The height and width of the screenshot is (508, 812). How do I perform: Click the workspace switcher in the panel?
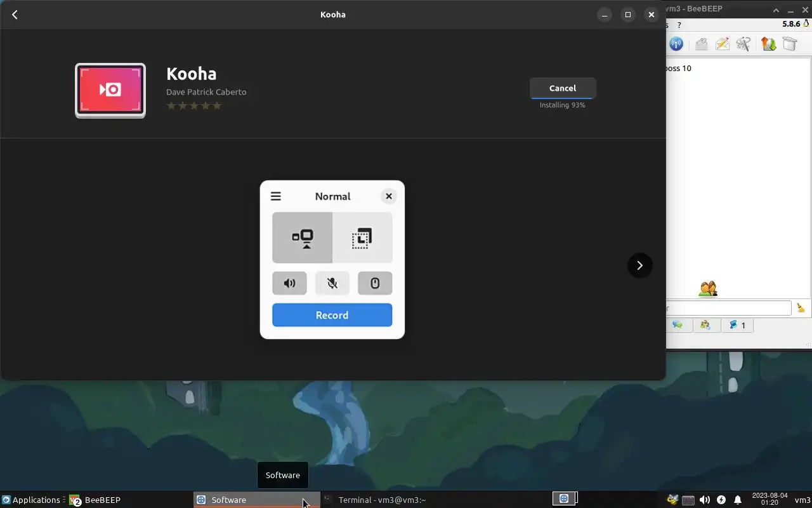pos(564,499)
